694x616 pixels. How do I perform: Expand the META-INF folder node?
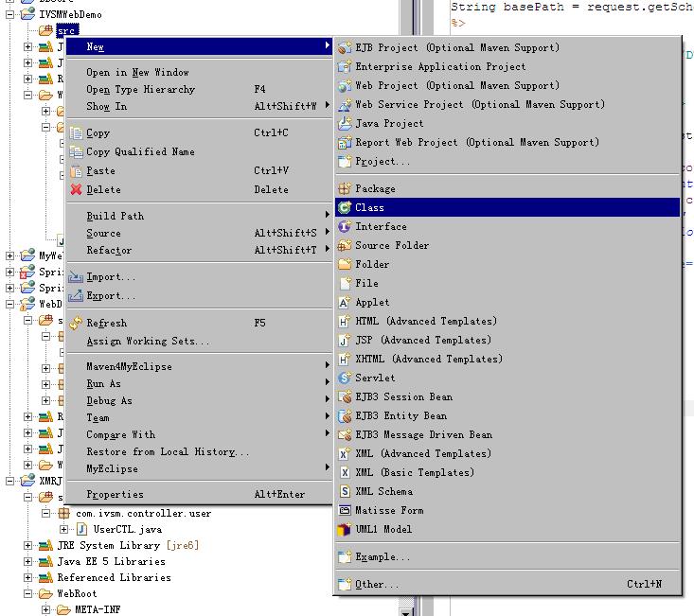click(46, 609)
